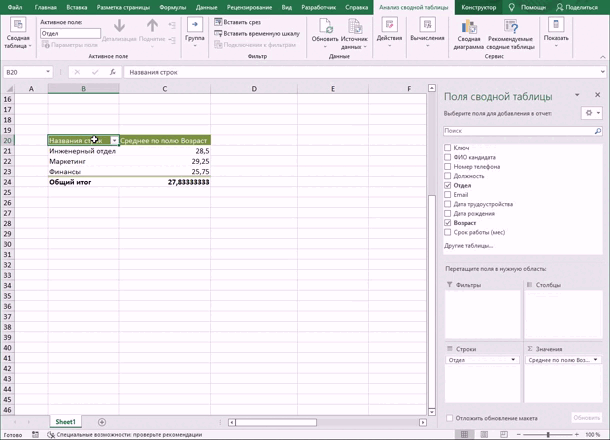
Task: Click the select-all corner of the grid
Action: pyautogui.click(x=9, y=89)
